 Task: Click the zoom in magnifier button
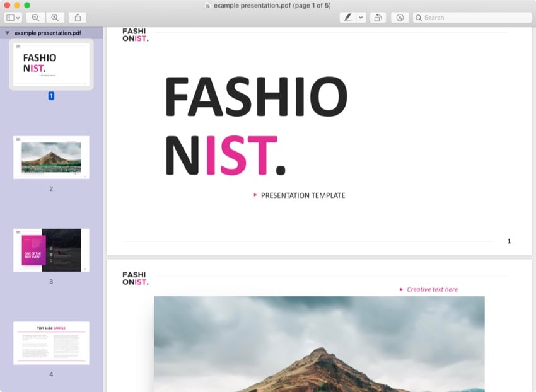pos(55,18)
